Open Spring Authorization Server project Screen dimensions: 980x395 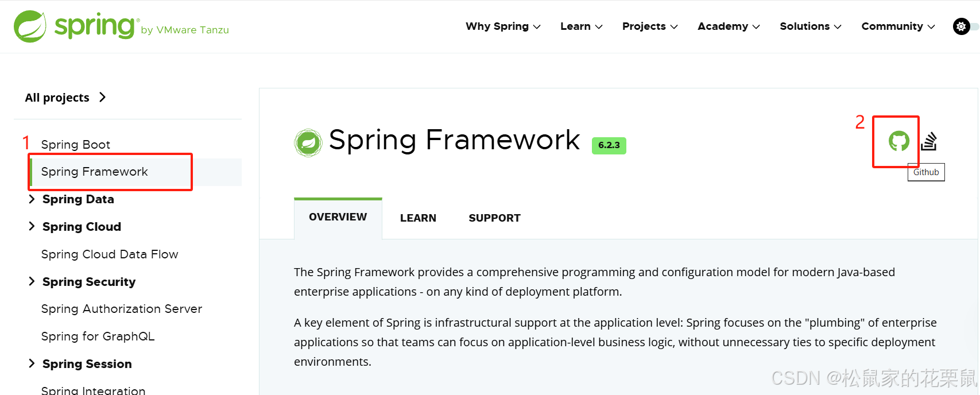click(122, 309)
